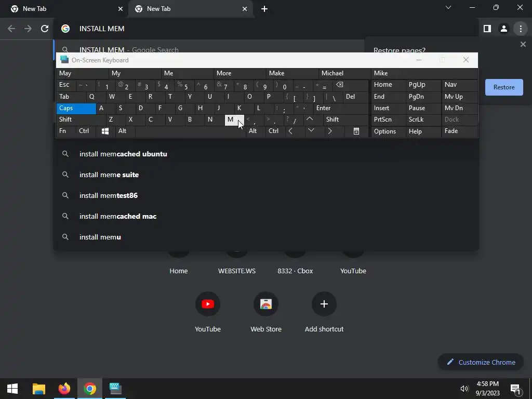Click the Esc key on keyboard
This screenshot has width=532, height=399.
click(x=66, y=85)
